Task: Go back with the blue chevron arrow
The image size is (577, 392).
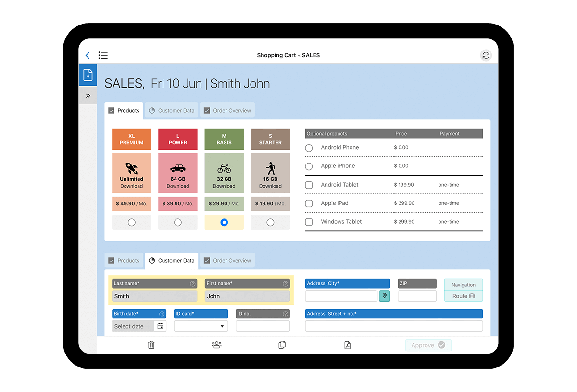Action: click(88, 55)
